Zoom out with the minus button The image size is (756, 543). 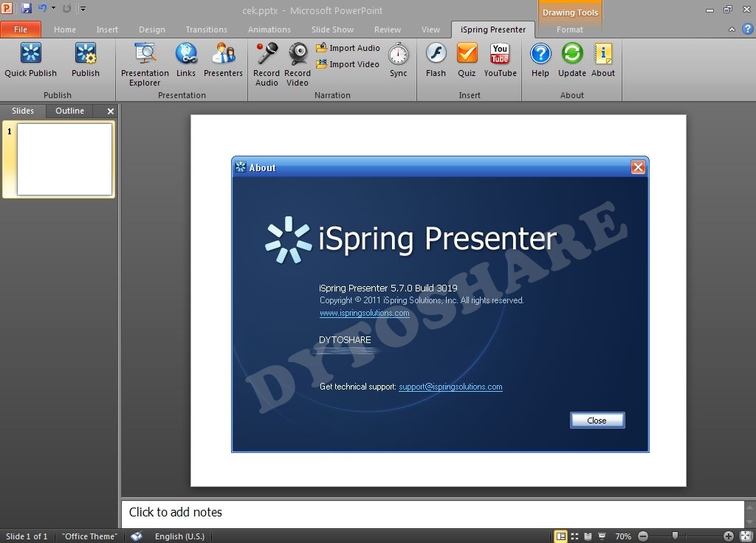point(643,536)
